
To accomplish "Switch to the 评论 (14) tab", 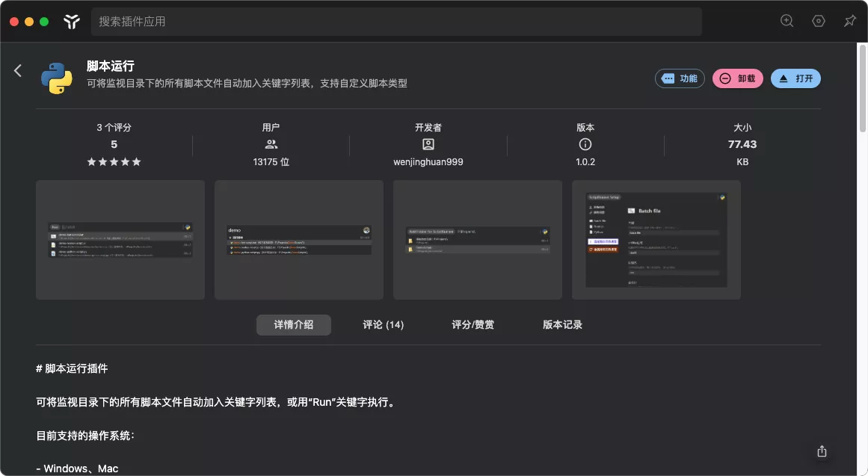I will [383, 325].
